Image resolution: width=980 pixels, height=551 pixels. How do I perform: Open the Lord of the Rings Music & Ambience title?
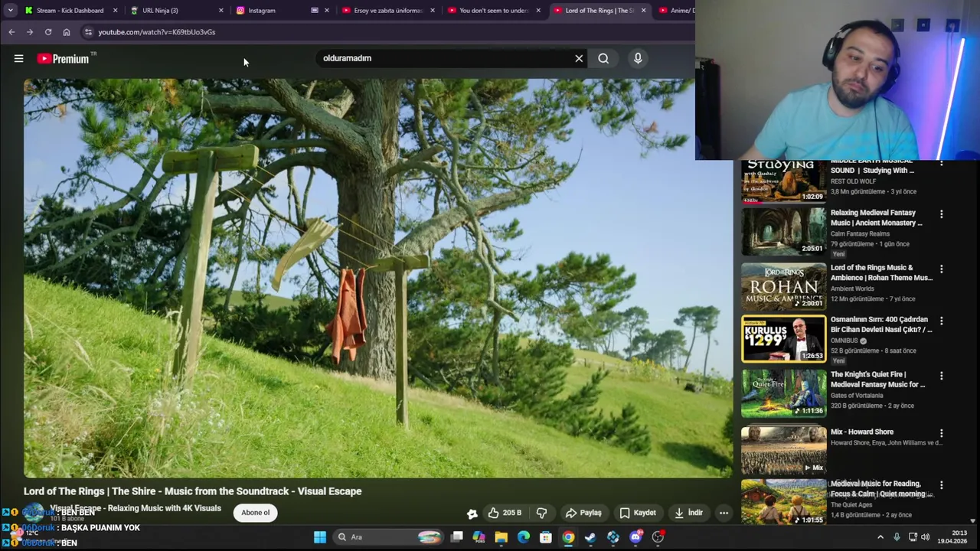point(881,272)
